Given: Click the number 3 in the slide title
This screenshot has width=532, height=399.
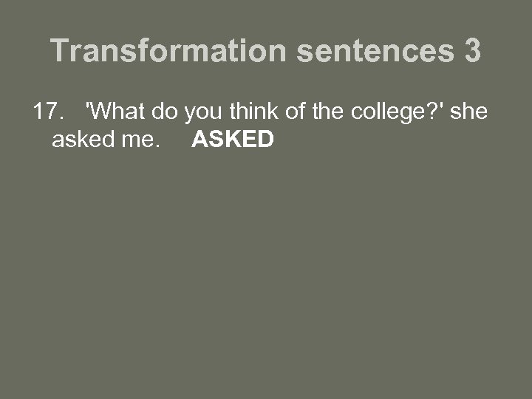Looking at the screenshot, I should coord(473,51).
